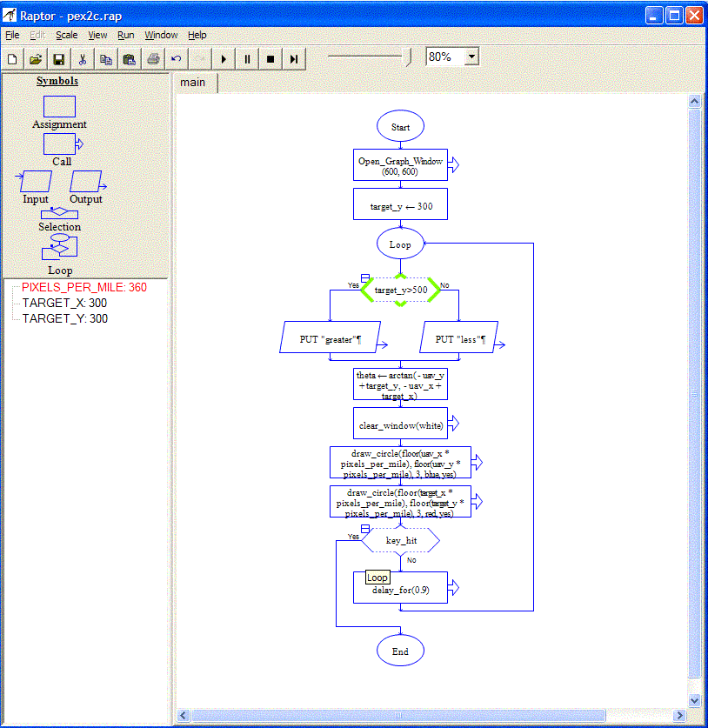Select the Assignment symbol
This screenshot has height=728, width=708.
click(x=59, y=107)
